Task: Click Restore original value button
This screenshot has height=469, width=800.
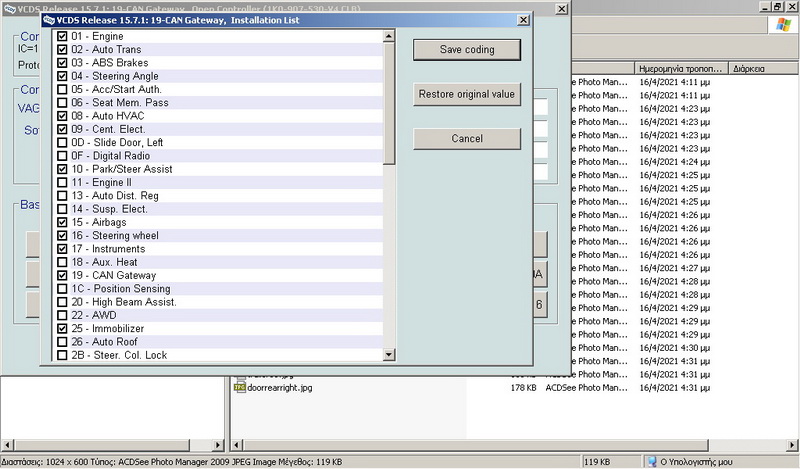Action: (467, 94)
